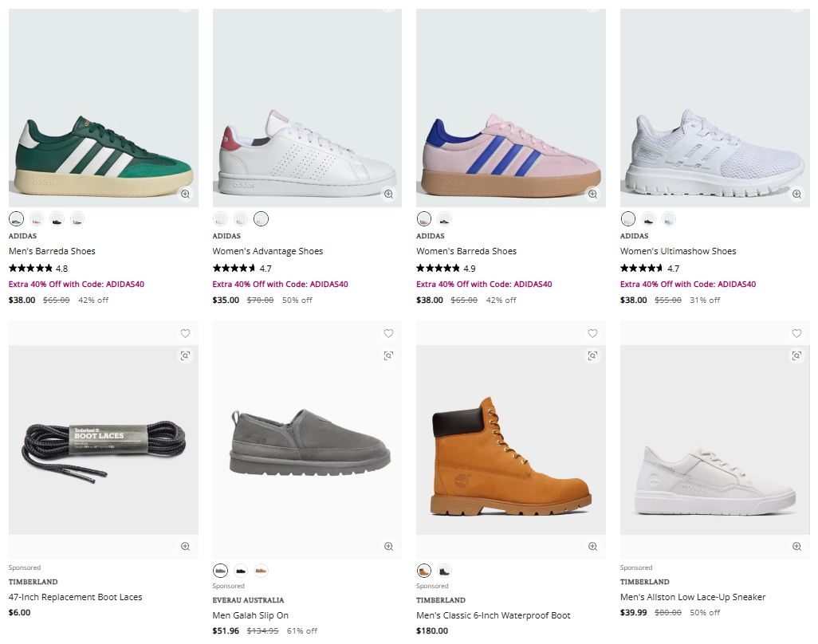Screen dimensions: 818x644
Task: Zoom into the Men's Barreda Shoes image
Action: click(183, 194)
